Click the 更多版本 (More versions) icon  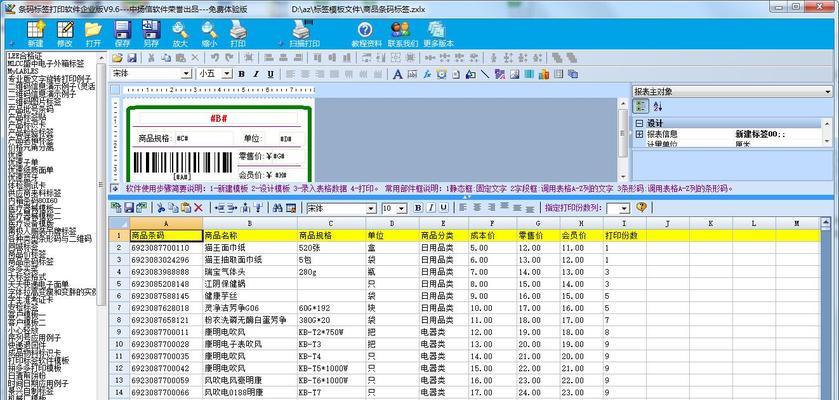[438, 30]
